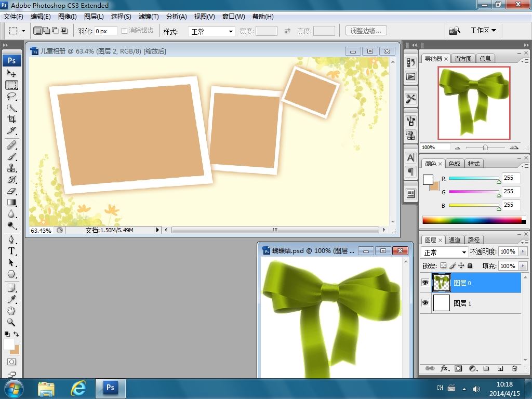This screenshot has width=532, height=399.
Task: Select the Horizontal Type tool
Action: click(x=11, y=251)
